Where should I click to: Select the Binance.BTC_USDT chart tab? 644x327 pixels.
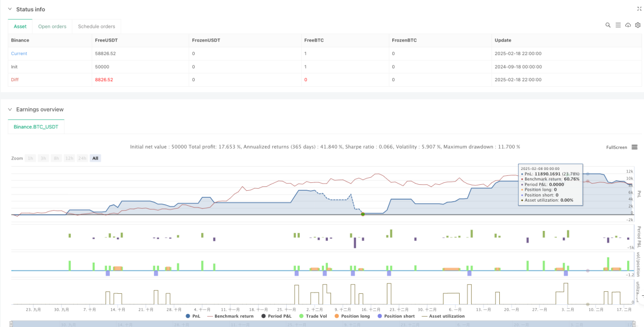pyautogui.click(x=36, y=127)
